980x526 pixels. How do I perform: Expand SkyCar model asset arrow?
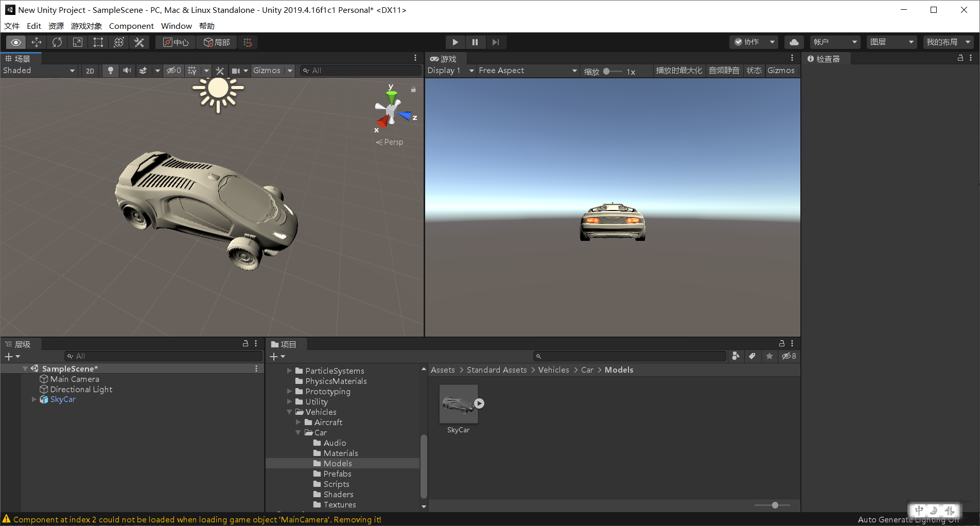479,404
